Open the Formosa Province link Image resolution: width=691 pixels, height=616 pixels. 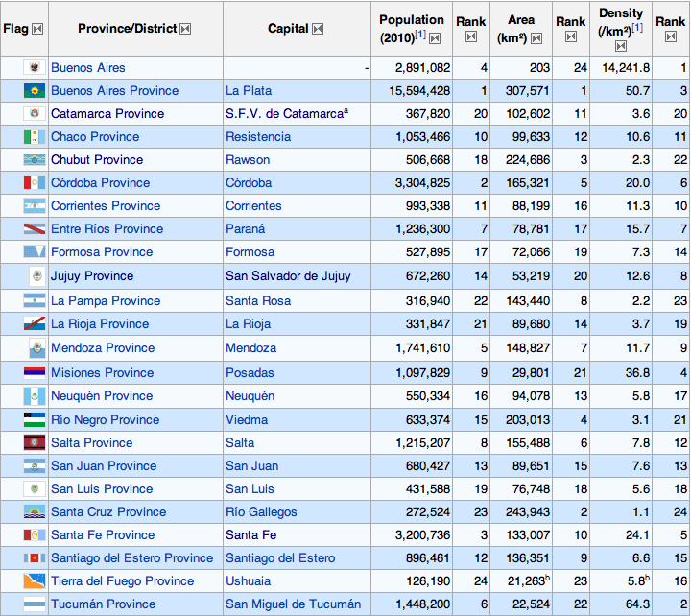click(102, 252)
